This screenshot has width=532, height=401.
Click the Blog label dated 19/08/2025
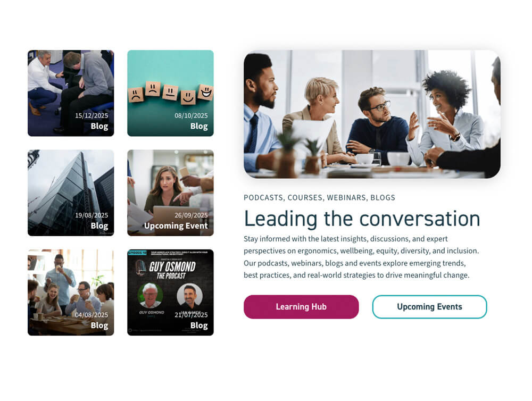(x=99, y=226)
